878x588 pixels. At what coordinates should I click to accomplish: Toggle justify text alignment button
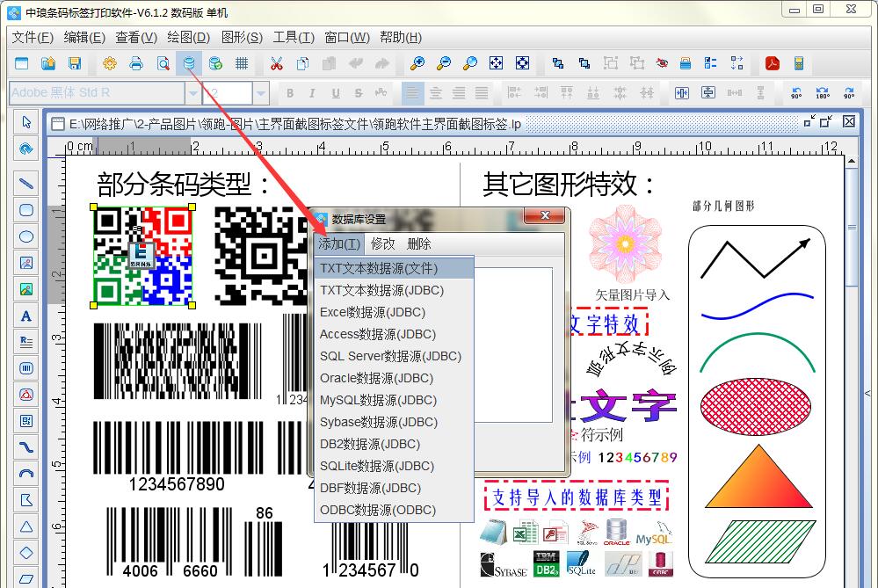pyautogui.click(x=482, y=93)
